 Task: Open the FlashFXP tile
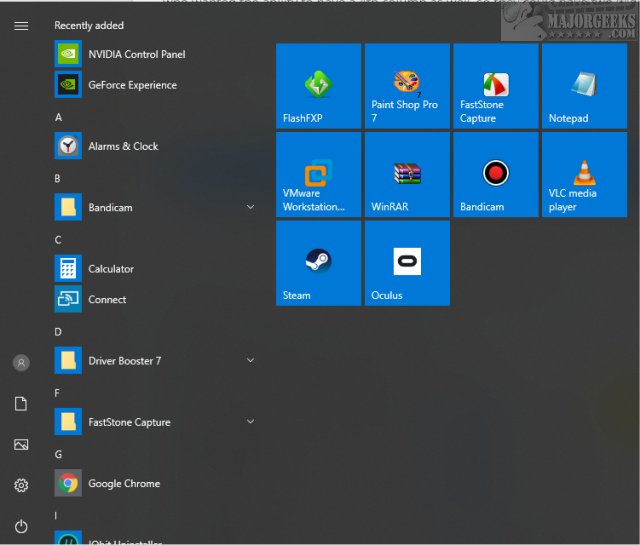click(x=318, y=86)
